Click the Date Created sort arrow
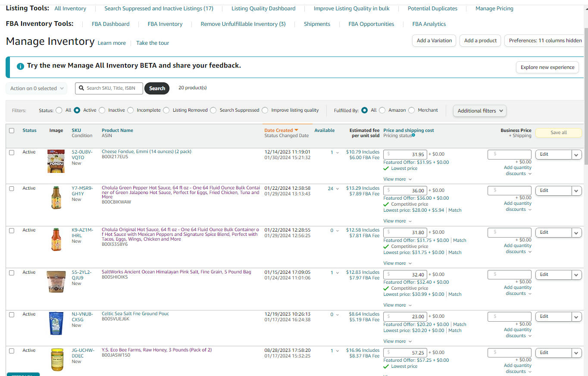Image resolution: width=588 pixels, height=376 pixels. tap(296, 130)
